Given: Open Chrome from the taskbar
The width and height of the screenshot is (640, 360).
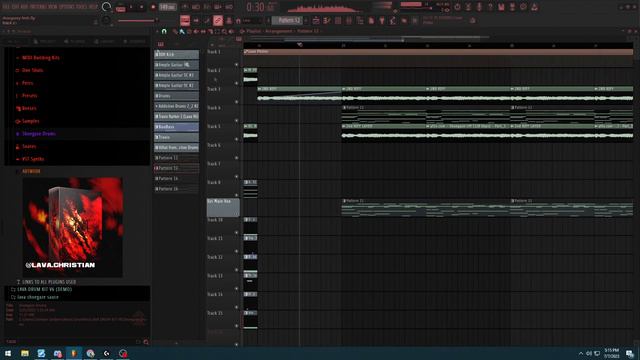Looking at the screenshot, I should point(90,353).
